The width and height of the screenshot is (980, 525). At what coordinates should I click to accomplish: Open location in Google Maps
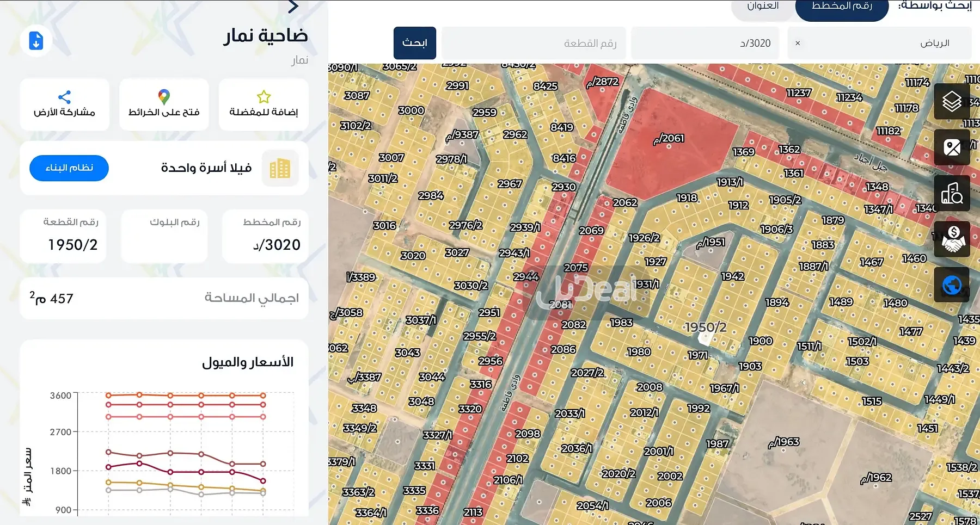(164, 104)
